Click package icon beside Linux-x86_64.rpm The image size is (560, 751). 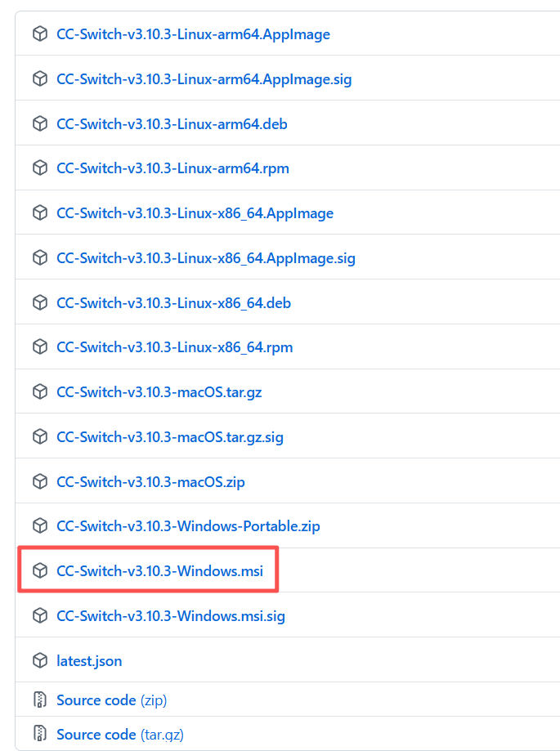tap(40, 346)
